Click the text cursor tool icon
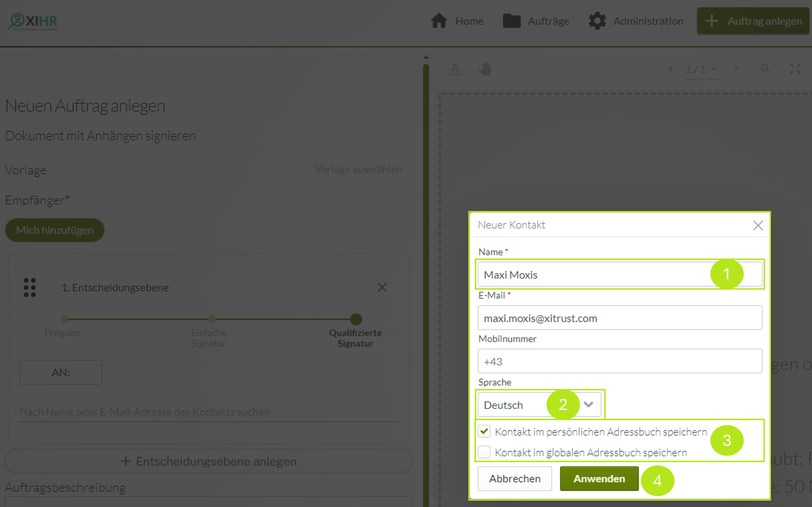The image size is (812, 507). 455,68
